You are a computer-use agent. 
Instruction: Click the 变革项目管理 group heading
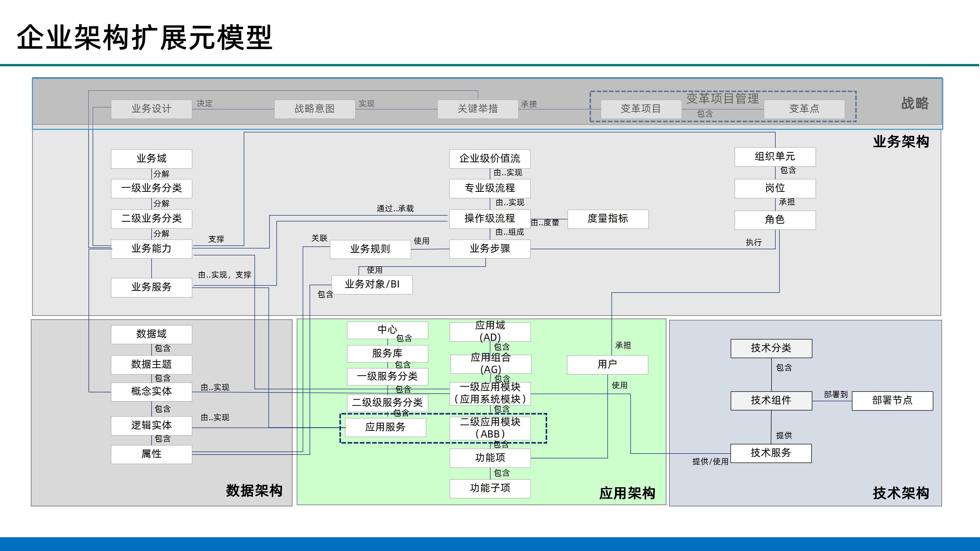(722, 98)
